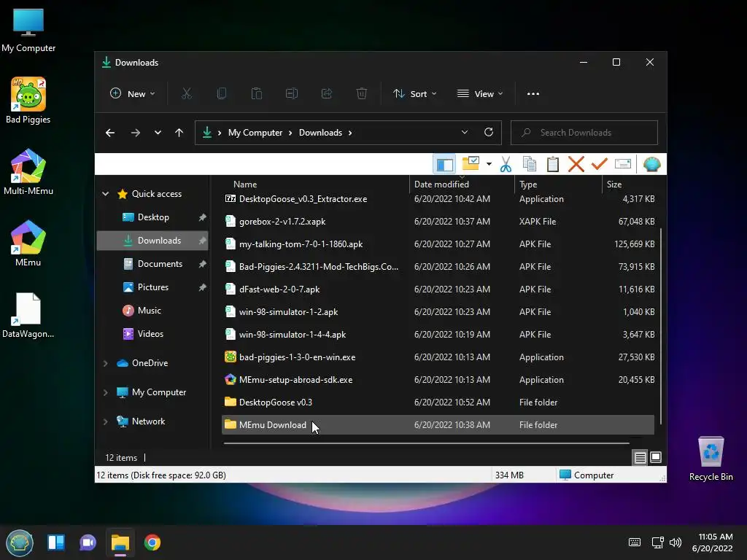The height and width of the screenshot is (560, 747).
Task: Go up one folder level with the up arrow
Action: (x=179, y=133)
